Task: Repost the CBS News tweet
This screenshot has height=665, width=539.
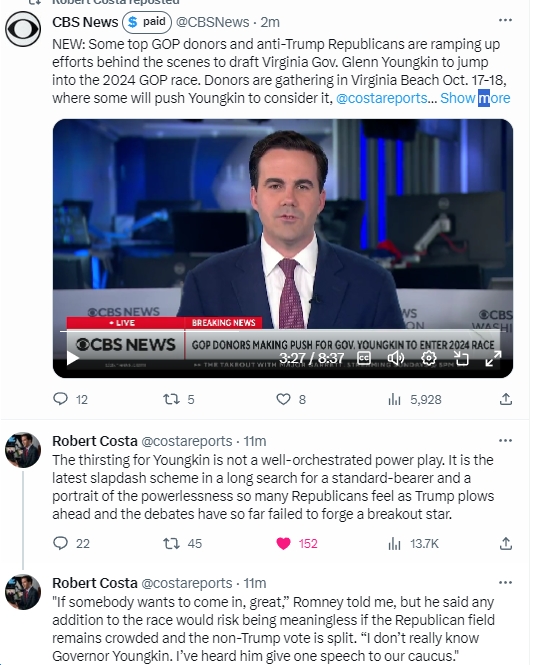Action: (x=171, y=399)
